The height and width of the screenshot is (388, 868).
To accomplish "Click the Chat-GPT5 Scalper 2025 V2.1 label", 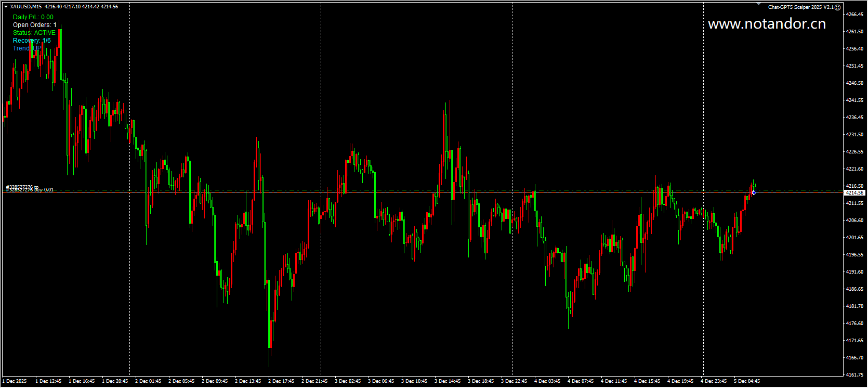I will (801, 7).
